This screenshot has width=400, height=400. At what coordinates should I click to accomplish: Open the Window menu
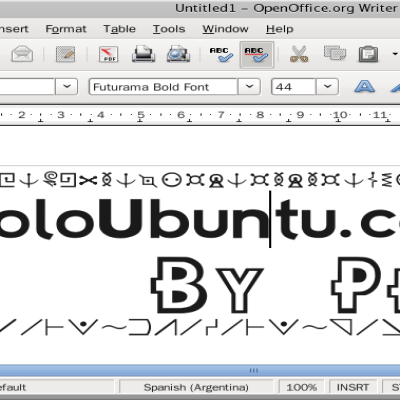[x=225, y=29]
